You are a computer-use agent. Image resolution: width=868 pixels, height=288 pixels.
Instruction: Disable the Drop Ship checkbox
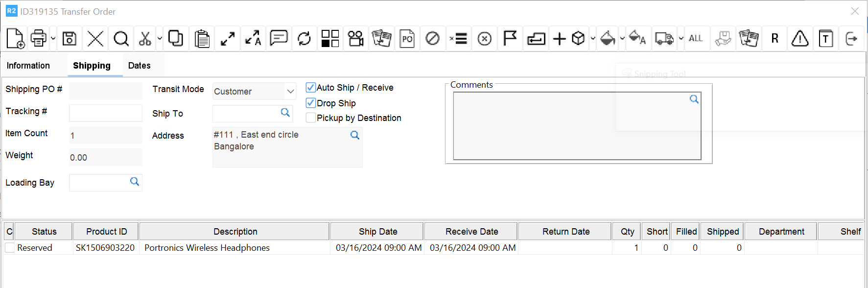311,103
